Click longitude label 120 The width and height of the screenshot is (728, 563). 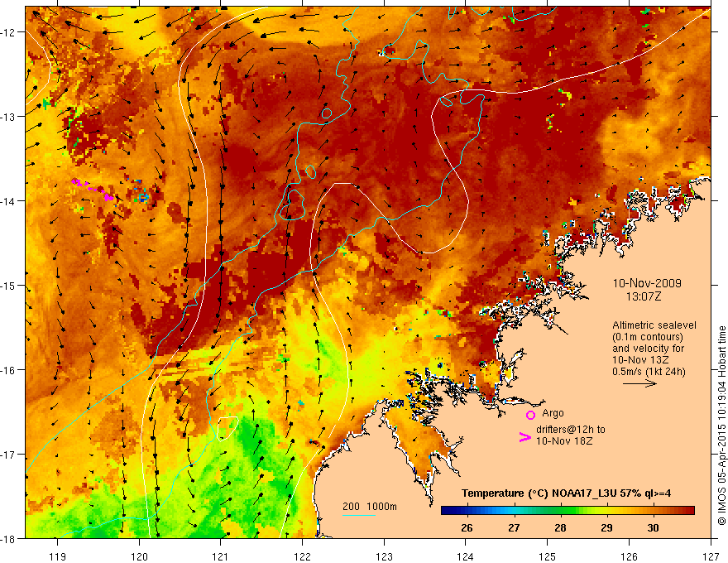pyautogui.click(x=139, y=556)
